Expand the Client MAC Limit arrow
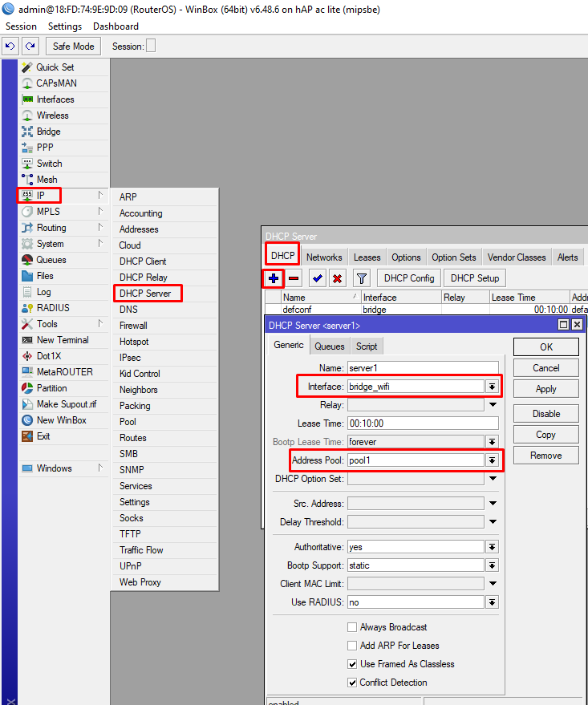Image resolution: width=588 pixels, height=705 pixels. tap(493, 584)
